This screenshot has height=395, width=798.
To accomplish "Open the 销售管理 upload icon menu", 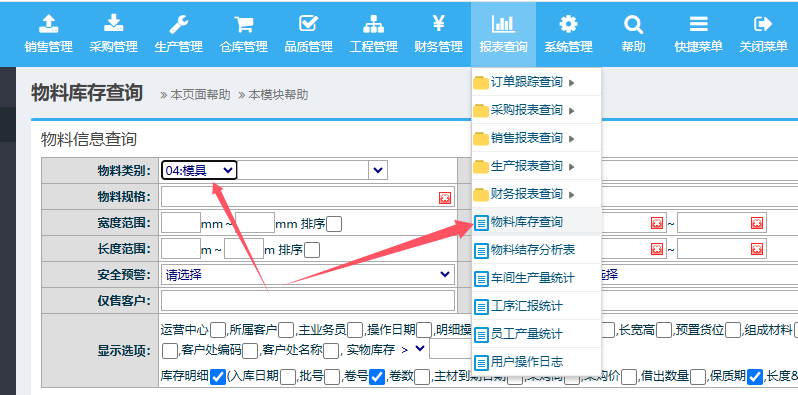I will [x=48, y=23].
